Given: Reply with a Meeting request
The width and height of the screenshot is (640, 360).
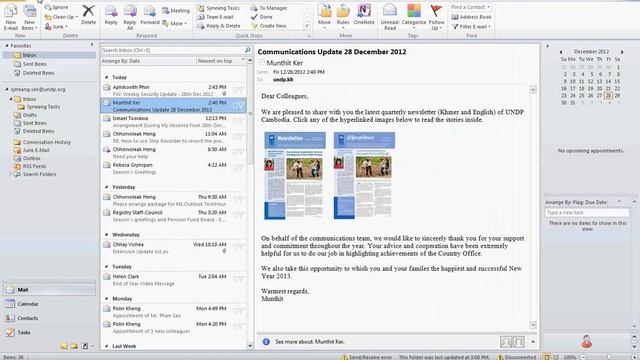Looking at the screenshot, I should coord(176,11).
